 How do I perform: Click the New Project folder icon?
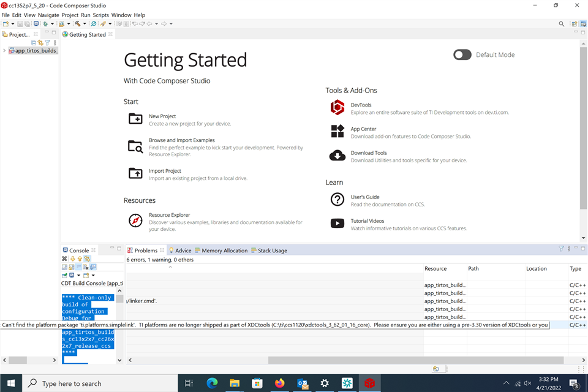135,119
